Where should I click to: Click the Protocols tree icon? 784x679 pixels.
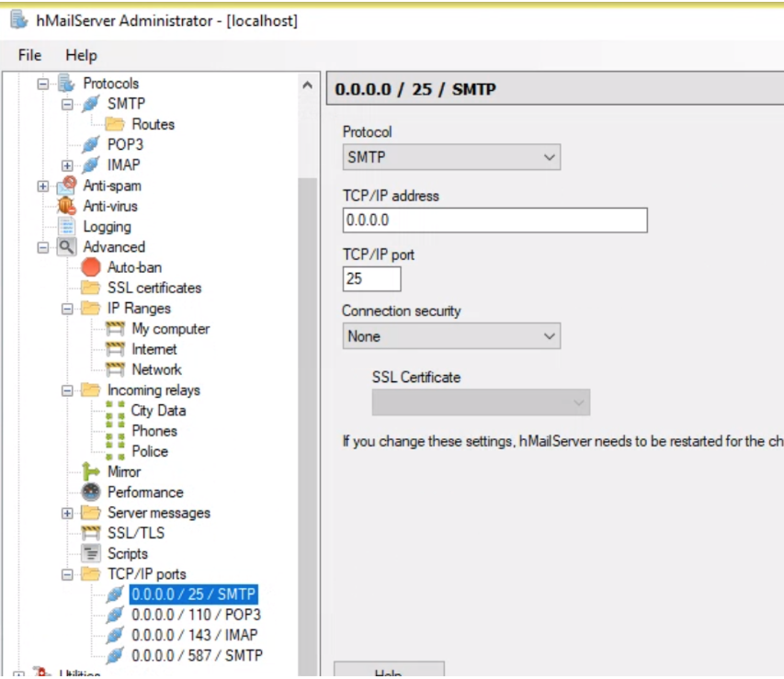click(66, 83)
